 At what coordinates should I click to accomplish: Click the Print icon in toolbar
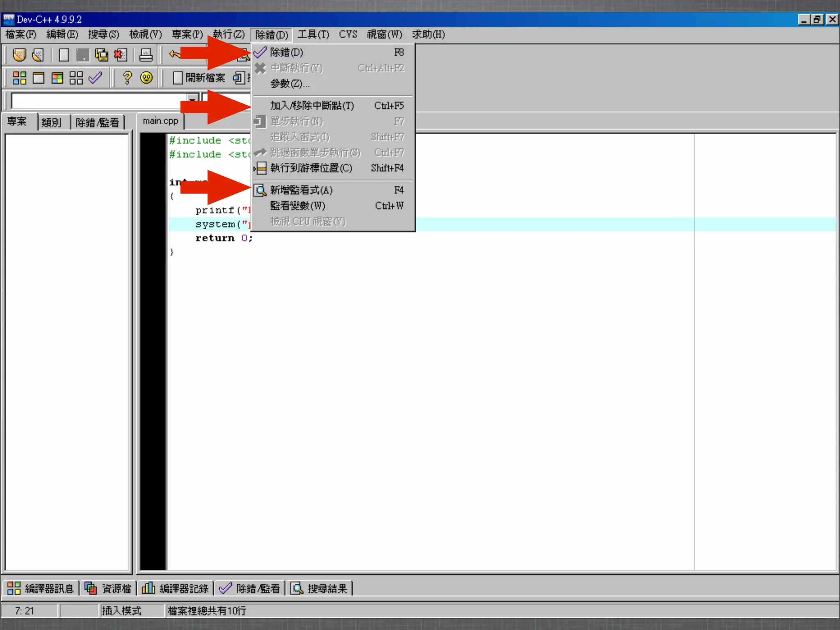tap(146, 55)
